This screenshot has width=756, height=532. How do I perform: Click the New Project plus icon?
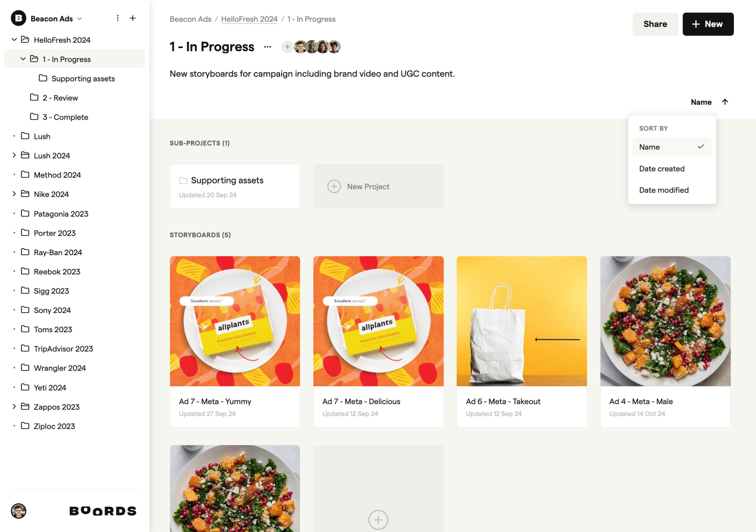(334, 186)
